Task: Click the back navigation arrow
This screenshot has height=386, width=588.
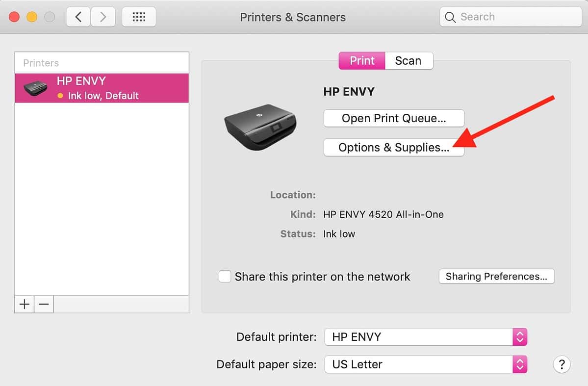Action: pyautogui.click(x=78, y=17)
